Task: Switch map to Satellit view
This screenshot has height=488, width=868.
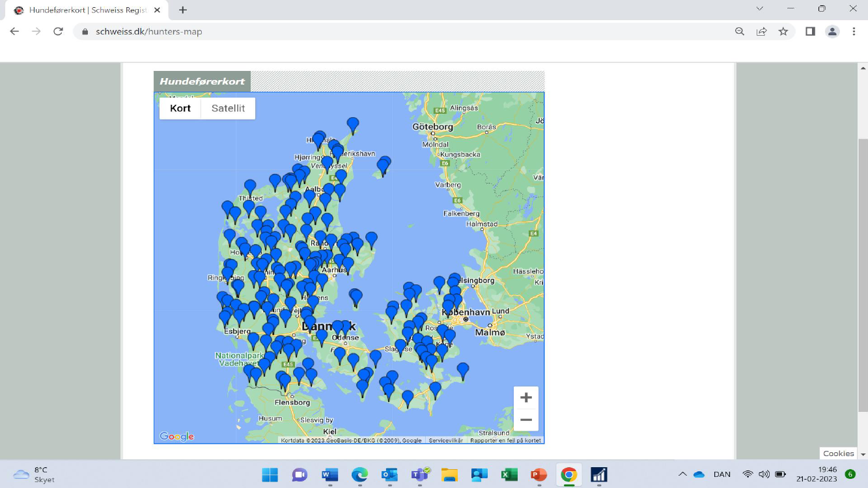Action: point(228,109)
